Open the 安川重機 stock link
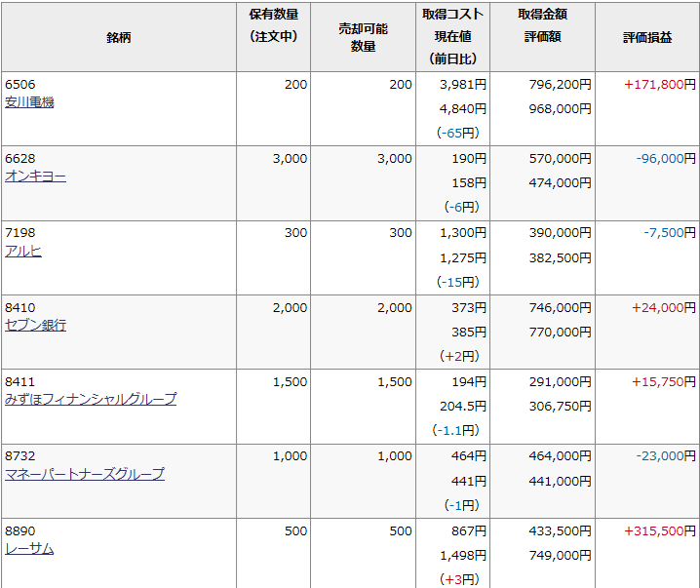 (x=29, y=102)
